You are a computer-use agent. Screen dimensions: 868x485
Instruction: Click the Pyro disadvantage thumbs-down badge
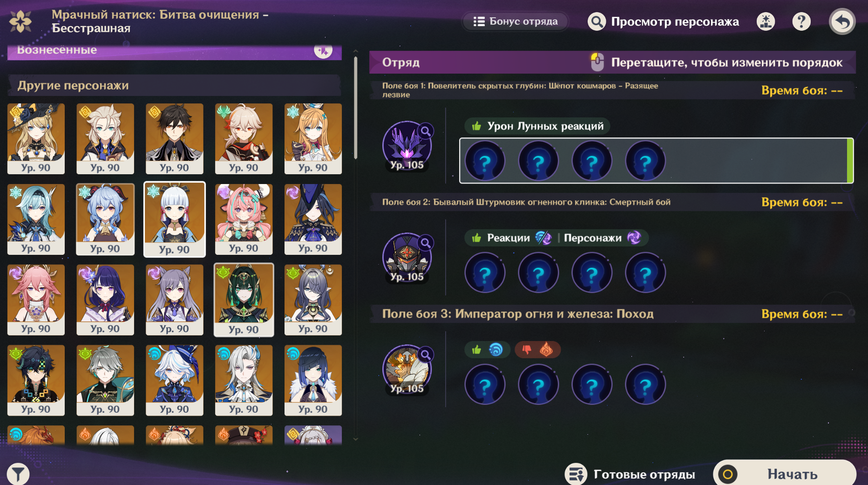538,349
